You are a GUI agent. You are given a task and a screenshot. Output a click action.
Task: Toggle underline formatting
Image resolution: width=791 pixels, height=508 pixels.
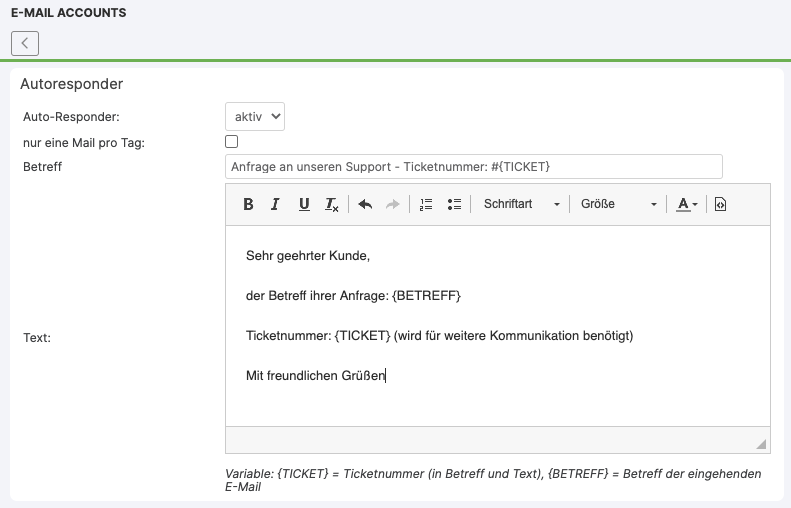point(304,204)
